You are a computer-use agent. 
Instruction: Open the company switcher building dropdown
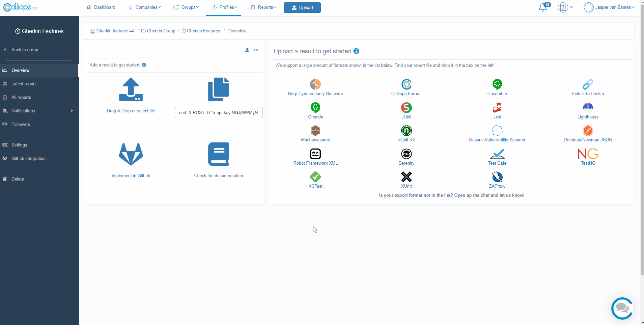[565, 7]
